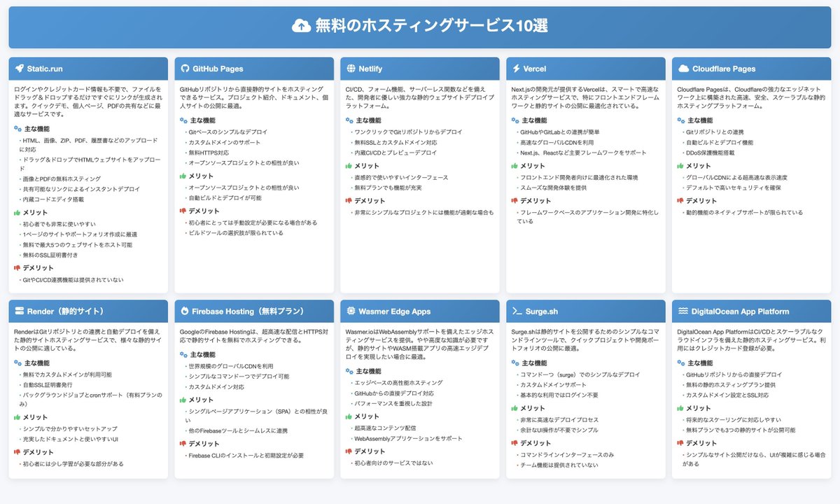Click the gears 主な機能 icon in GitHub Pages card
This screenshot has height=504, width=840.
tap(184, 120)
